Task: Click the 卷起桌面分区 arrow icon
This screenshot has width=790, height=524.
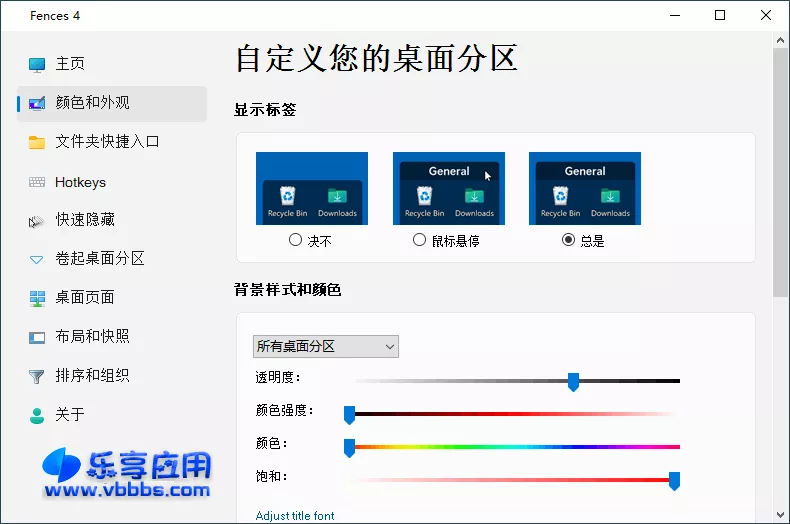Action: [37, 260]
